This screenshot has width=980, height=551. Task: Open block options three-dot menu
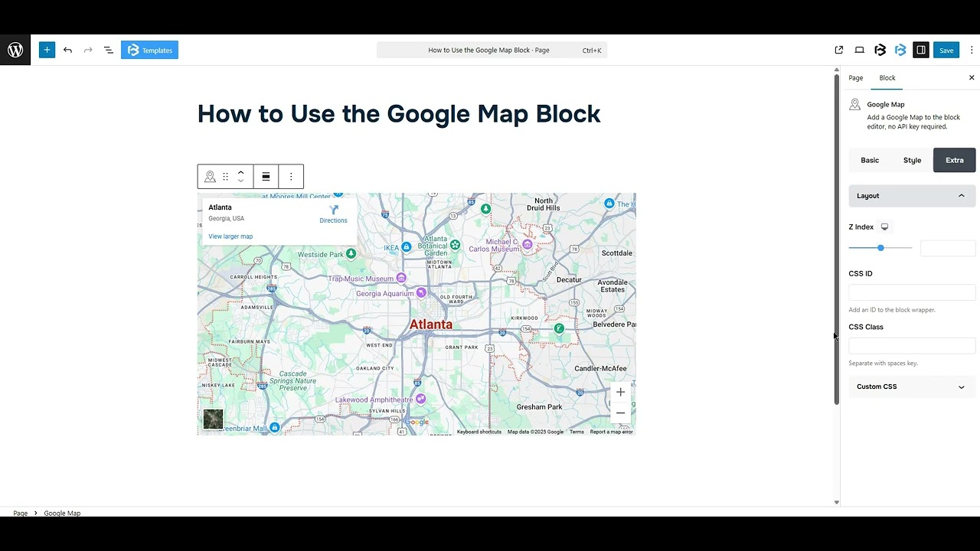pos(291,176)
